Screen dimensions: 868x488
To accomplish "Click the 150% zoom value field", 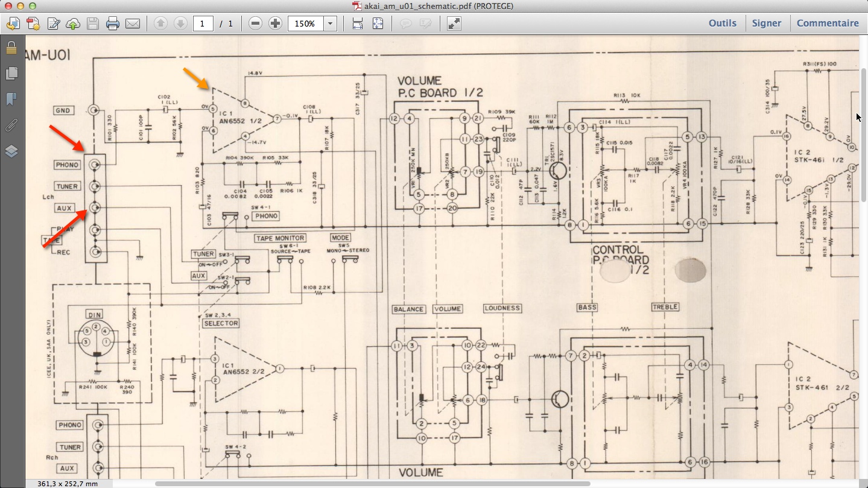I will [x=306, y=24].
